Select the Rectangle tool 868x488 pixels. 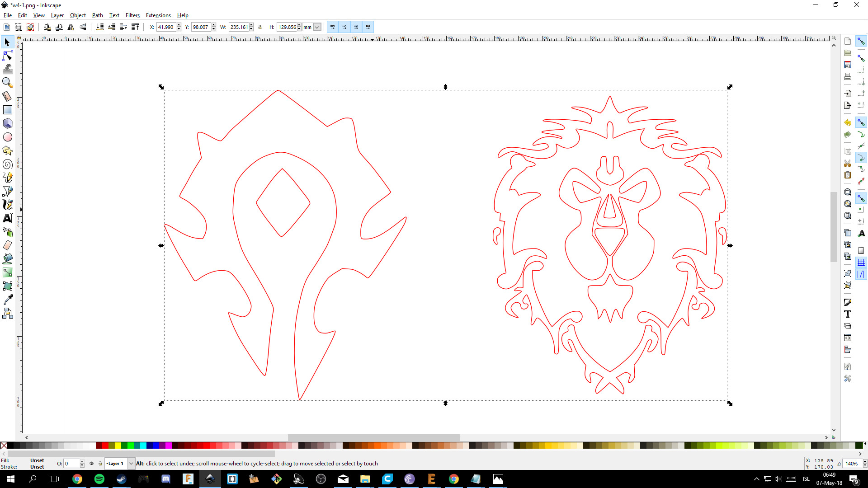(8, 110)
